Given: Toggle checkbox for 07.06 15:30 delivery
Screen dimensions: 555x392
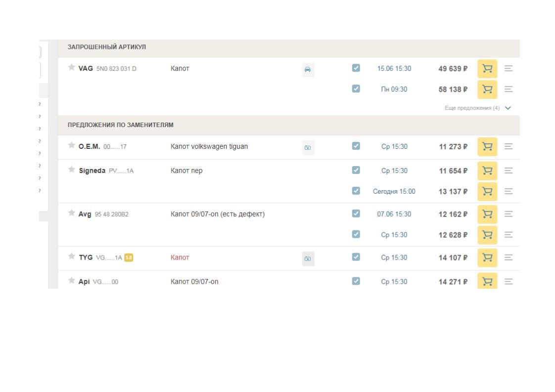Looking at the screenshot, I should click(x=356, y=214).
